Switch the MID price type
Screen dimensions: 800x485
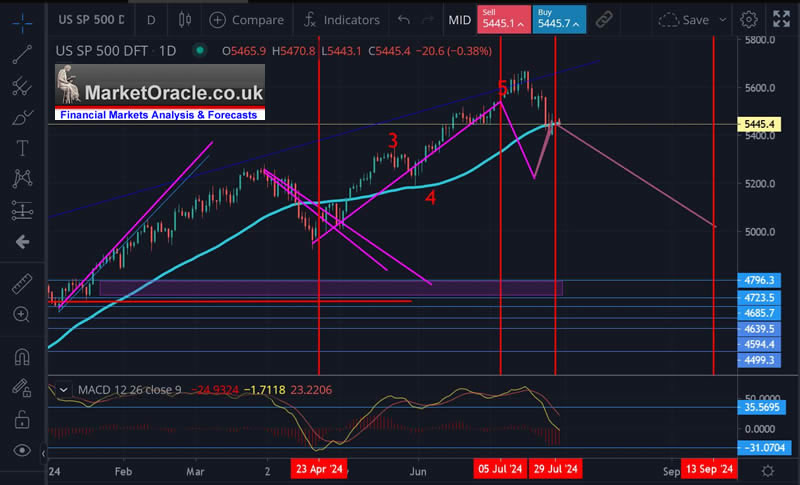point(459,20)
